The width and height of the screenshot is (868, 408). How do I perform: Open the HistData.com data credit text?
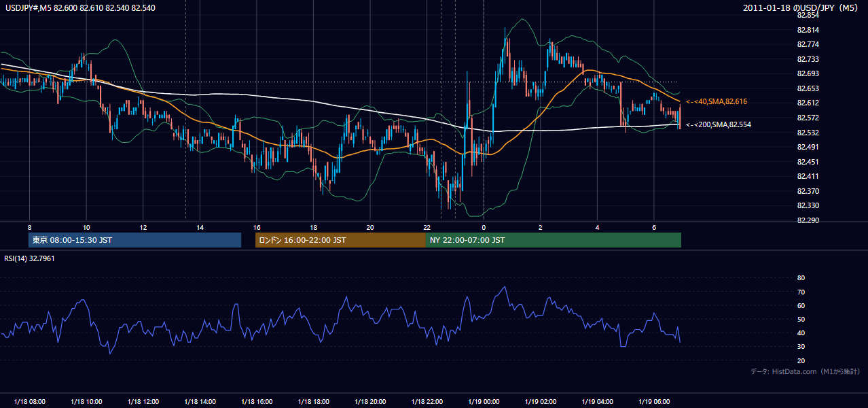click(x=806, y=371)
